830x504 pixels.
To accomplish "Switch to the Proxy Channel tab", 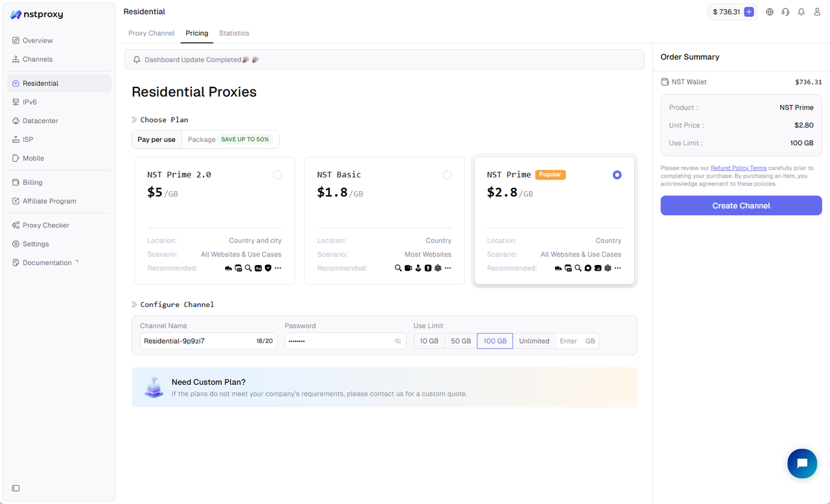I will coord(151,33).
